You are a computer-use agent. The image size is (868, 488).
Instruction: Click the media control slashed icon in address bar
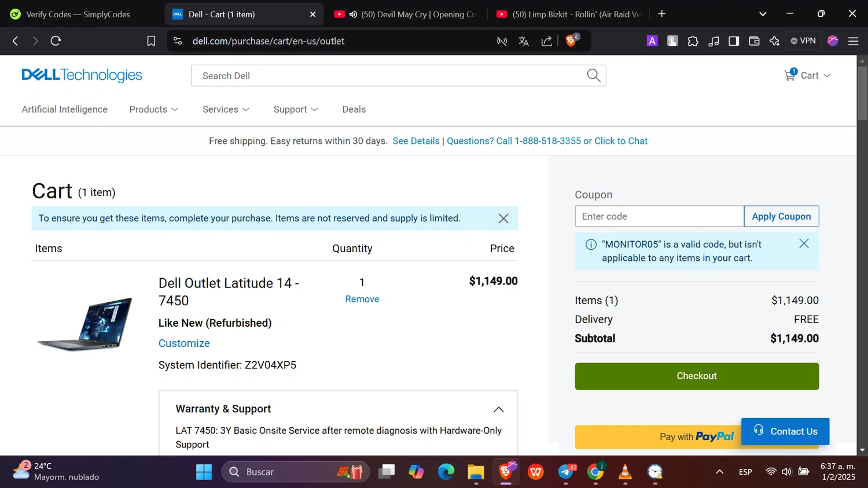pyautogui.click(x=502, y=41)
